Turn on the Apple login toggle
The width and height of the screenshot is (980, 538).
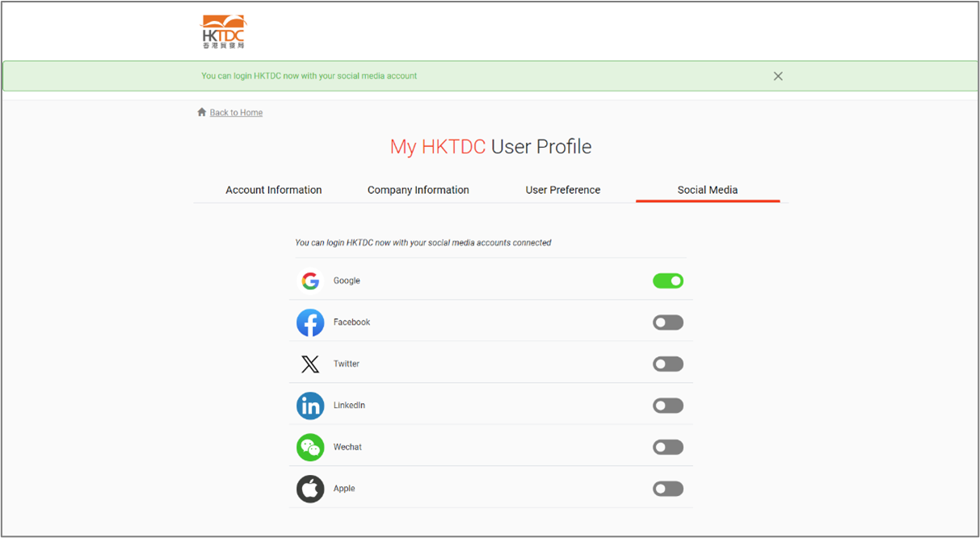pyautogui.click(x=668, y=489)
